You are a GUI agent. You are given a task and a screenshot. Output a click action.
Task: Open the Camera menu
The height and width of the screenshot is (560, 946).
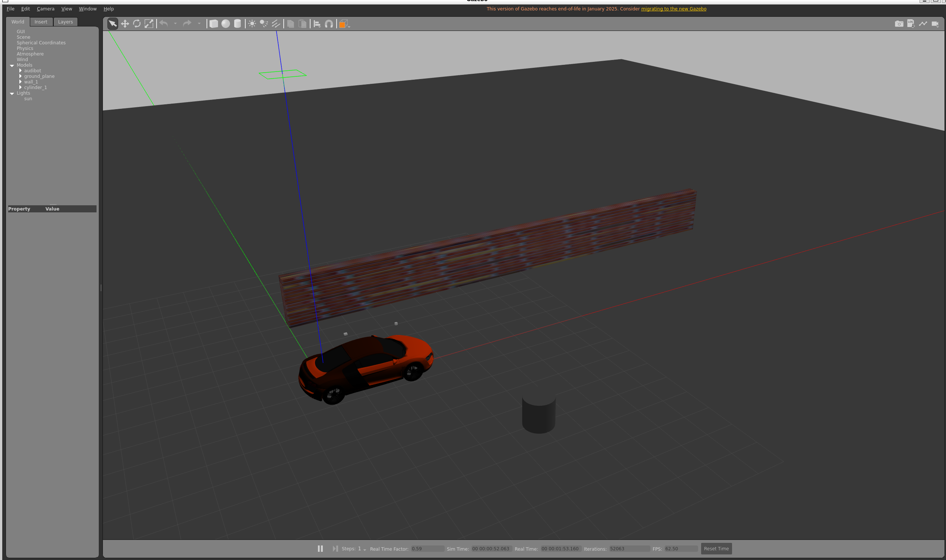click(45, 9)
